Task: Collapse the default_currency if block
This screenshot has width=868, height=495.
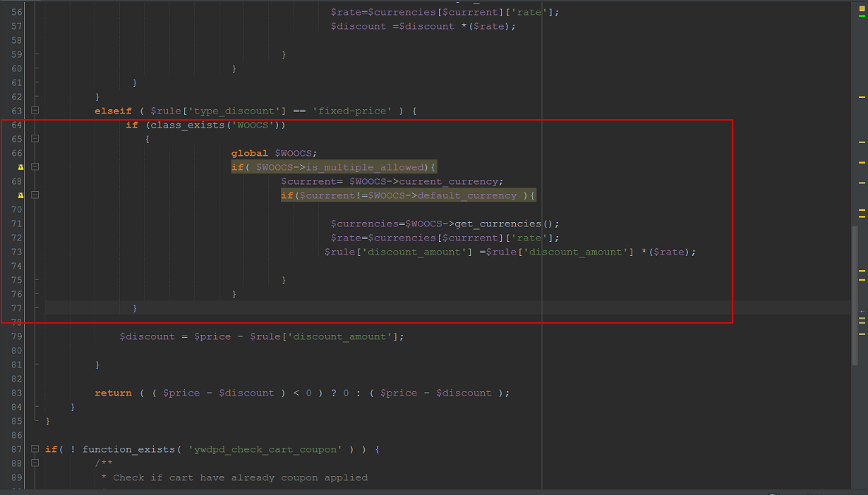Action: 35,195
